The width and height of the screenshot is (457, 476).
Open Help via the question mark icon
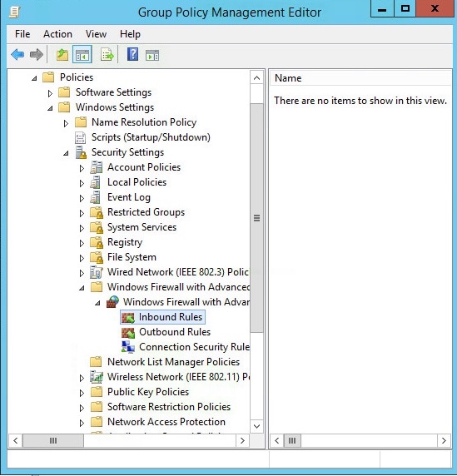132,55
